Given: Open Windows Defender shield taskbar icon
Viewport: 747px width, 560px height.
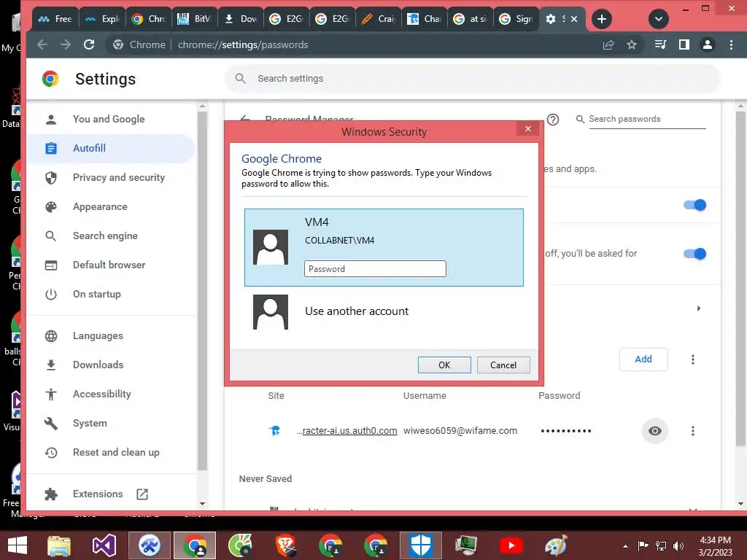Looking at the screenshot, I should click(x=421, y=545).
